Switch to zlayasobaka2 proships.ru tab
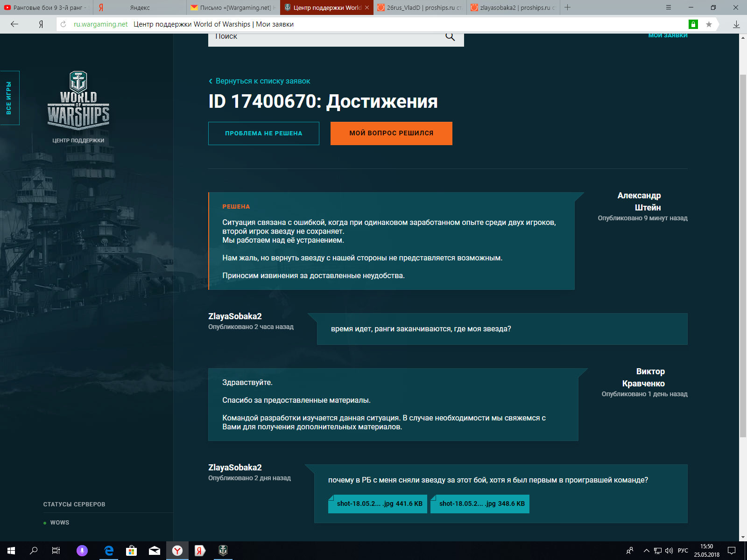This screenshot has height=560, width=747. [513, 7]
